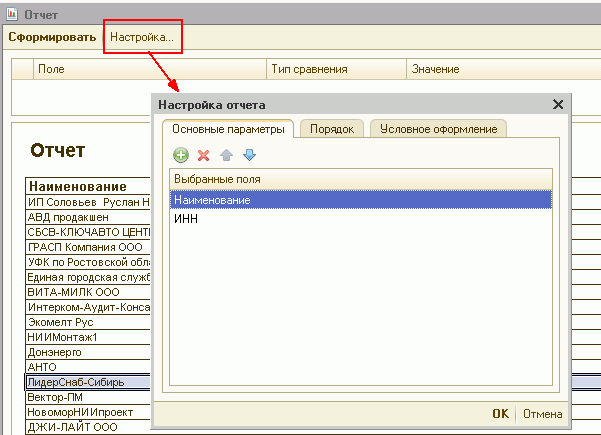Select the НовоморНИИпроект row

(x=88, y=412)
